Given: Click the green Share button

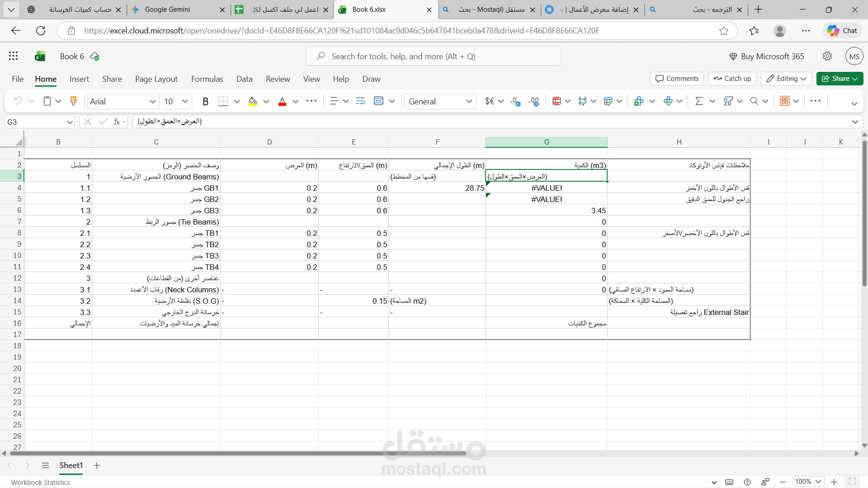Looking at the screenshot, I should point(840,79).
